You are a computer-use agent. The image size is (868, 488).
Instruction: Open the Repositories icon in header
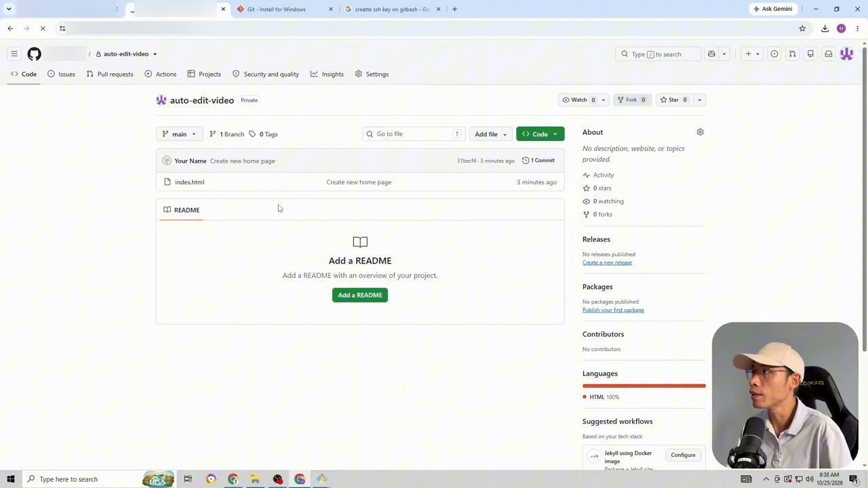coord(810,54)
